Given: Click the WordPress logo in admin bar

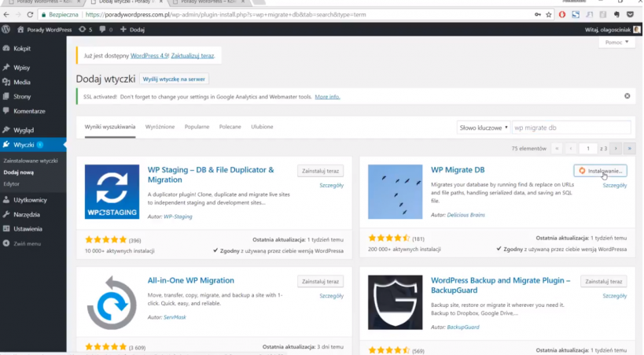Looking at the screenshot, I should 6,29.
